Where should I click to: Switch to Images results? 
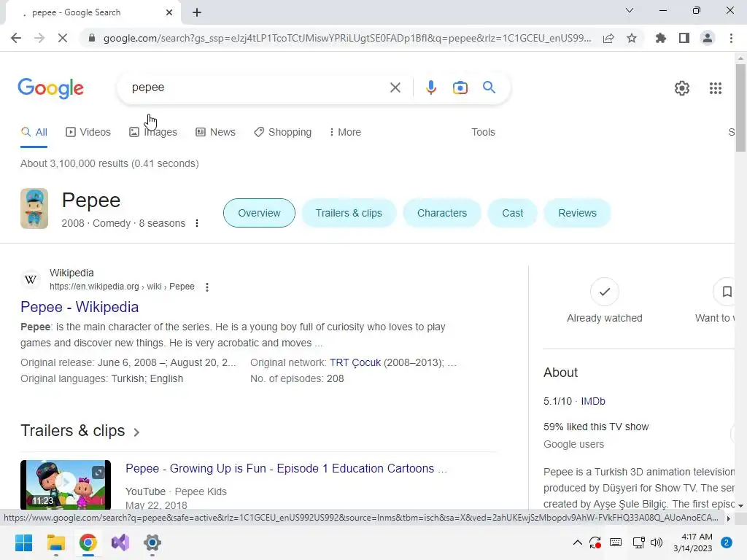[153, 133]
